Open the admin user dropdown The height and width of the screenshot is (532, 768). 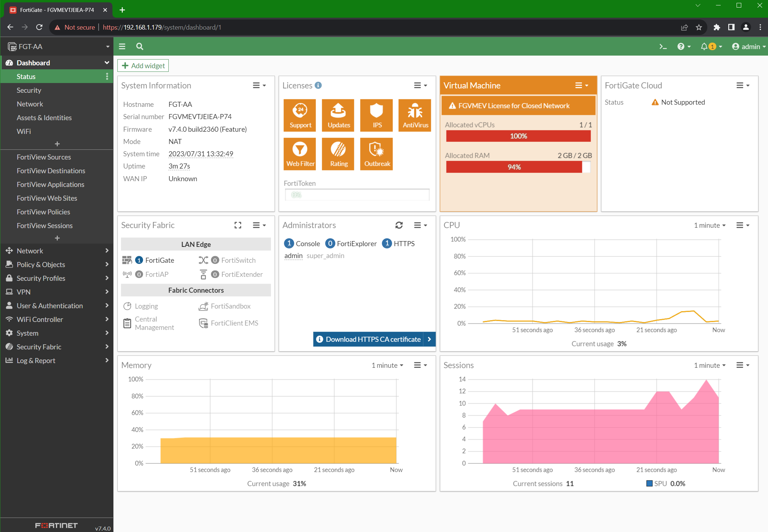749,47
